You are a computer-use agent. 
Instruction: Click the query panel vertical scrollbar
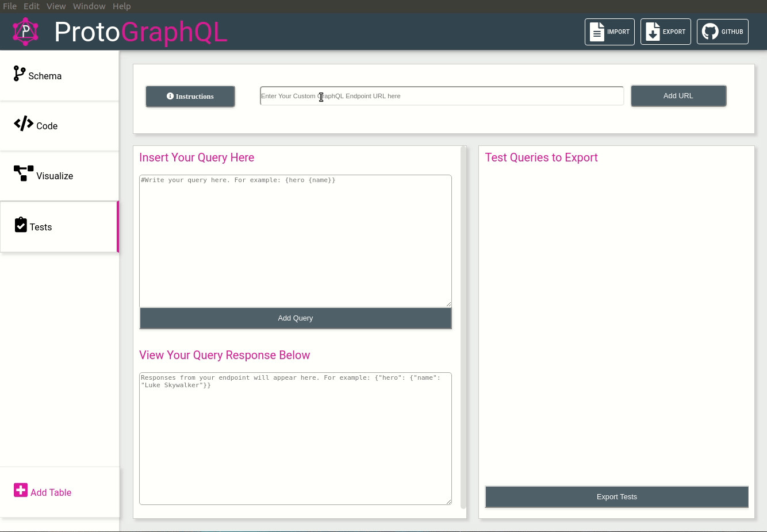pyautogui.click(x=463, y=327)
